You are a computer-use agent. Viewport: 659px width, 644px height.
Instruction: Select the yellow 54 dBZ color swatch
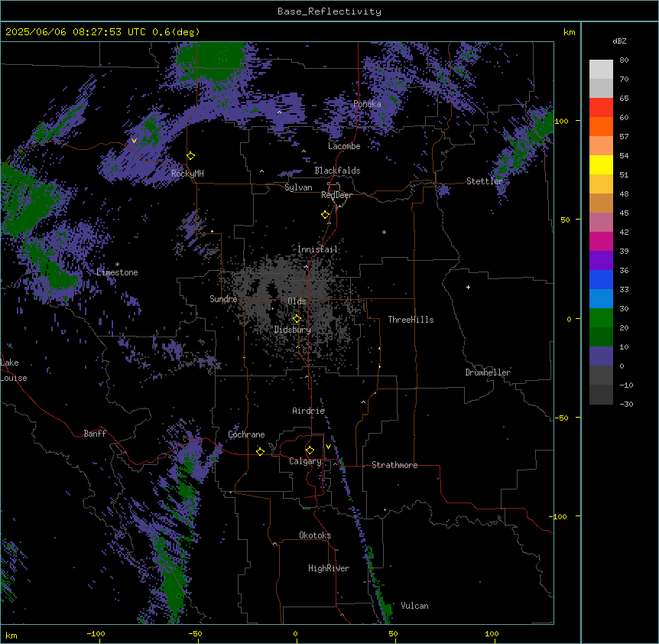click(x=601, y=164)
